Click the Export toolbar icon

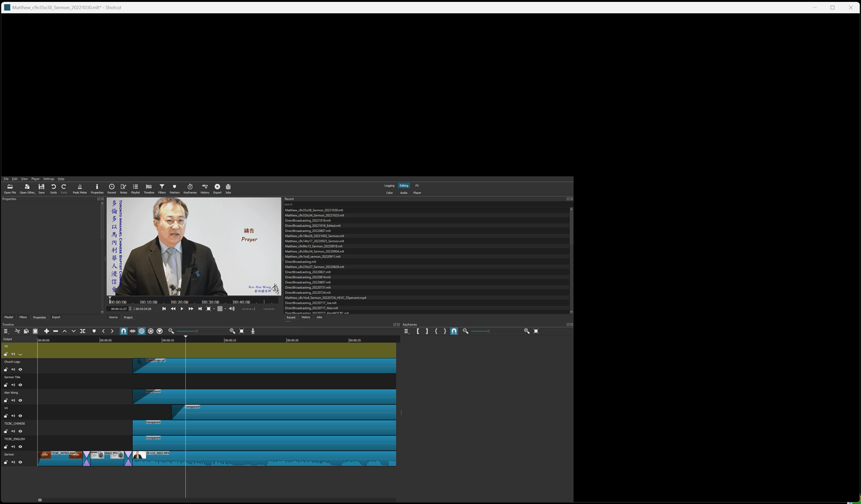[217, 188]
